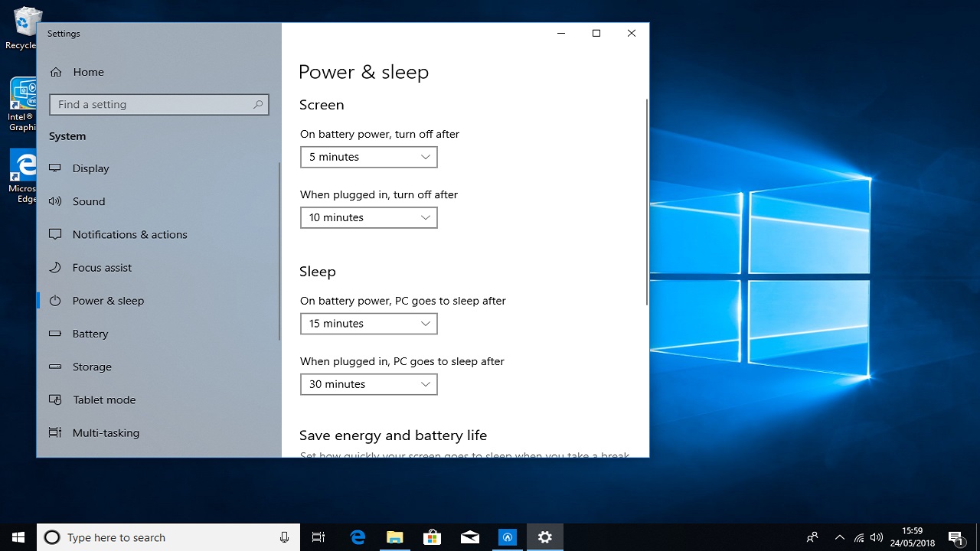The width and height of the screenshot is (980, 551).
Task: Open the volume control in the tray
Action: click(877, 537)
